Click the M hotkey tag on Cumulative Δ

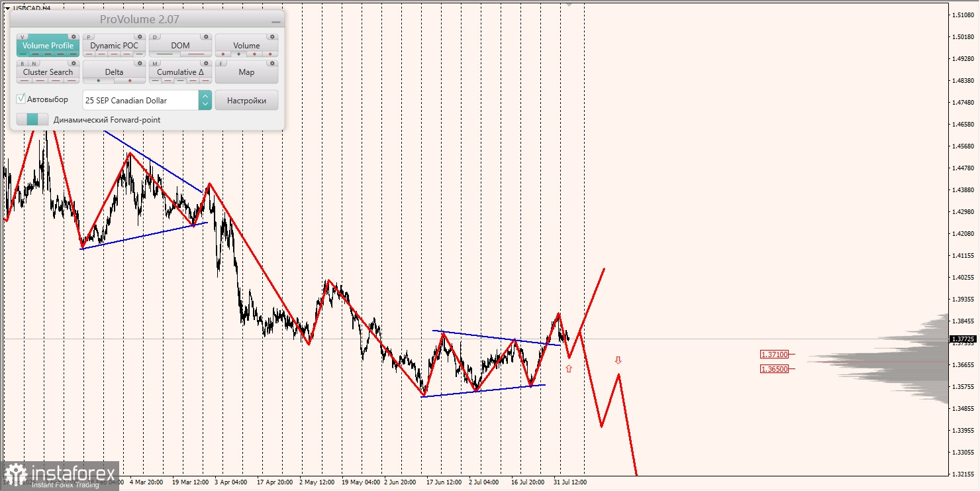tap(155, 64)
